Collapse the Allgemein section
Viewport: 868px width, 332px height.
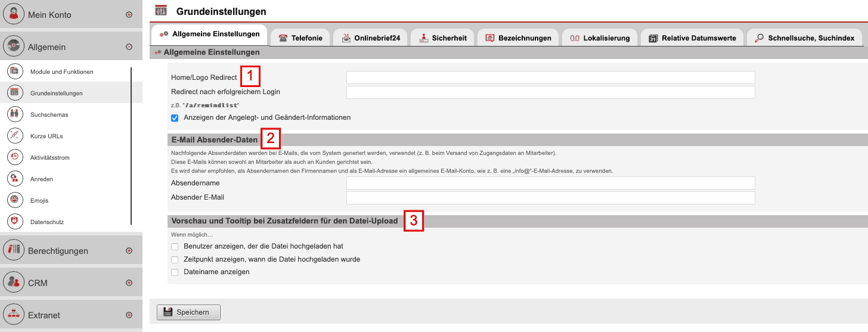pyautogui.click(x=129, y=47)
